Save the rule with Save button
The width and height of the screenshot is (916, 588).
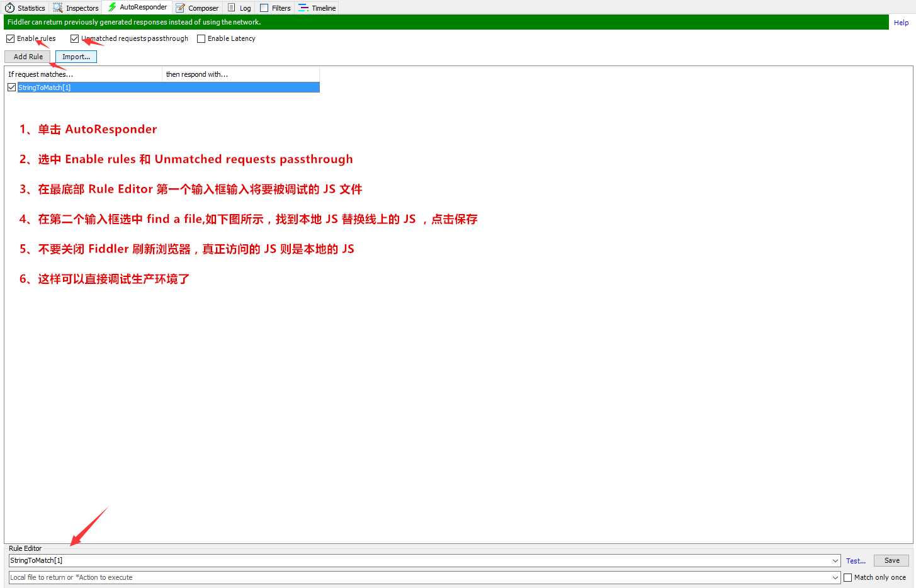[891, 560]
